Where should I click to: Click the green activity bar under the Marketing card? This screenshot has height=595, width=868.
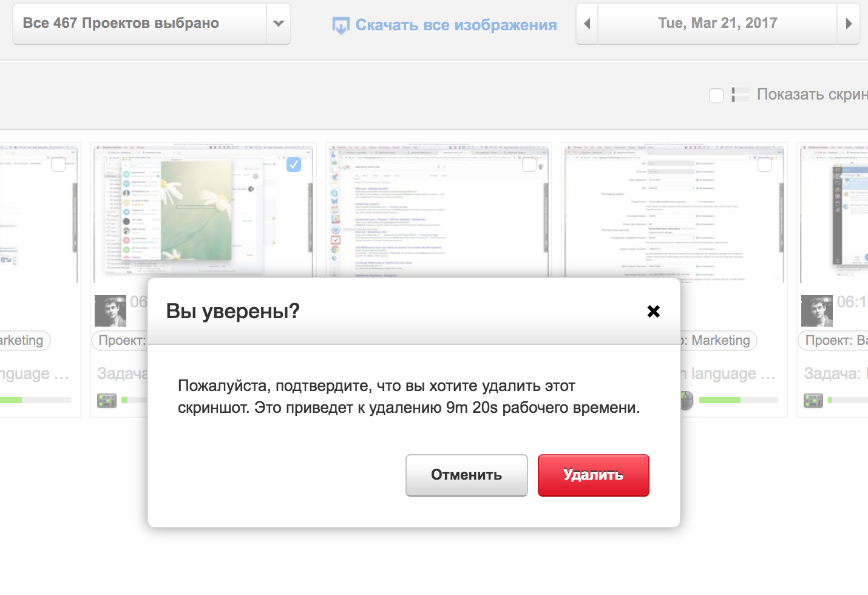click(719, 400)
